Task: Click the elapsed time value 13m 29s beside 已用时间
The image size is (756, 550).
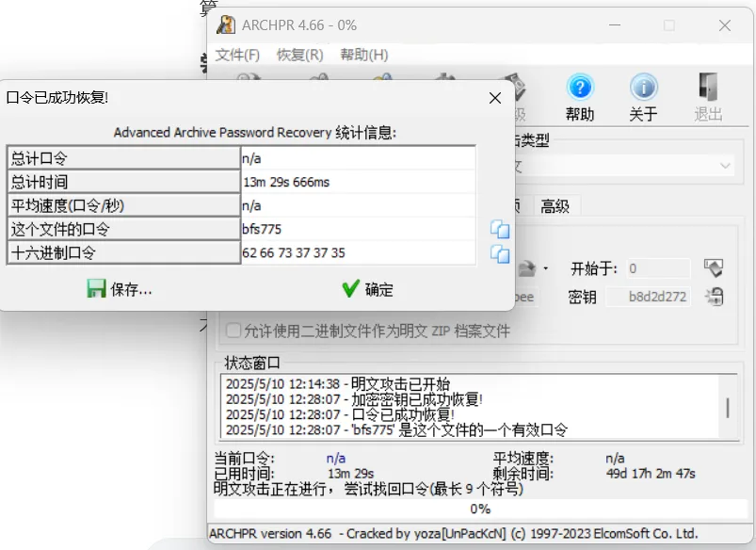Action: pyautogui.click(x=351, y=474)
